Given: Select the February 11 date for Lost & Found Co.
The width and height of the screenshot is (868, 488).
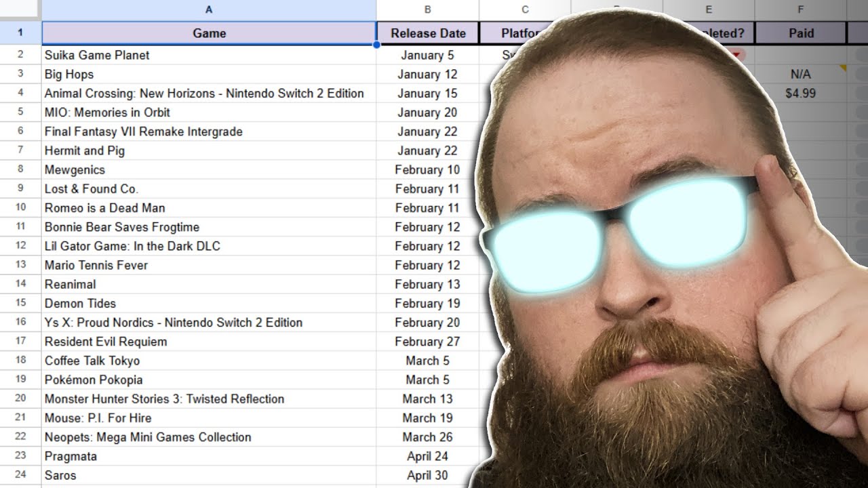Looking at the screenshot, I should tap(428, 188).
